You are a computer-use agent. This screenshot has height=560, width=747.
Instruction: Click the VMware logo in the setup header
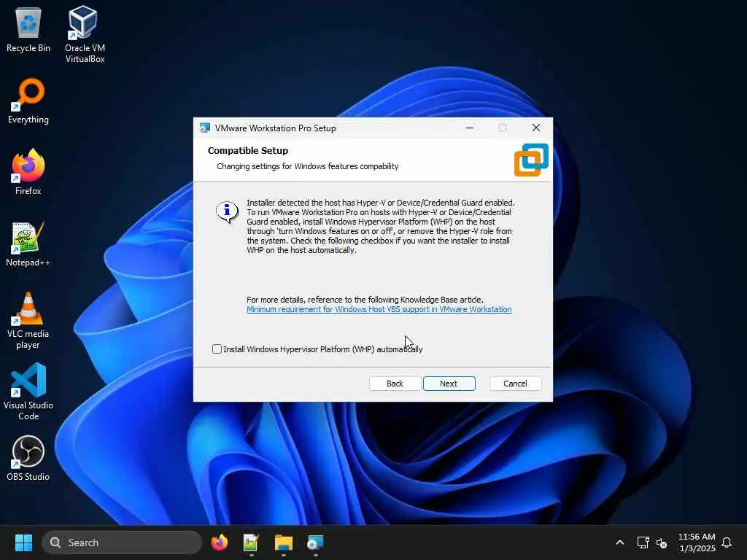[531, 160]
